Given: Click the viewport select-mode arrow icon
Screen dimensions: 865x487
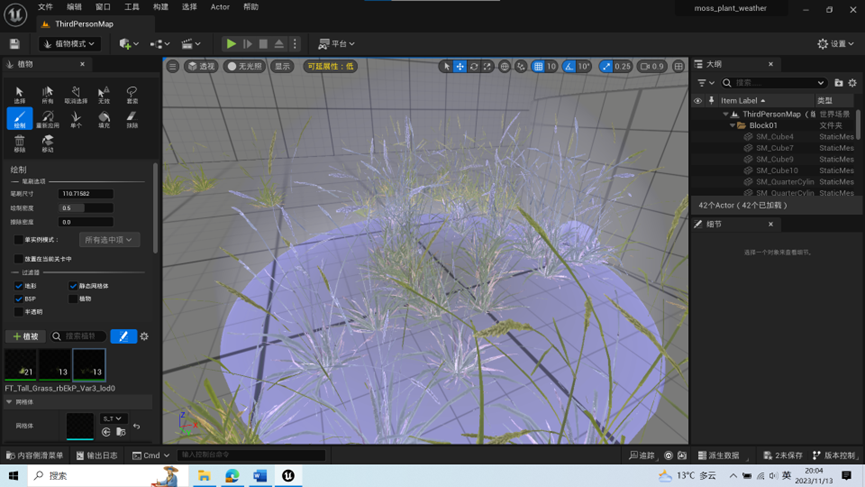Looking at the screenshot, I should point(446,66).
